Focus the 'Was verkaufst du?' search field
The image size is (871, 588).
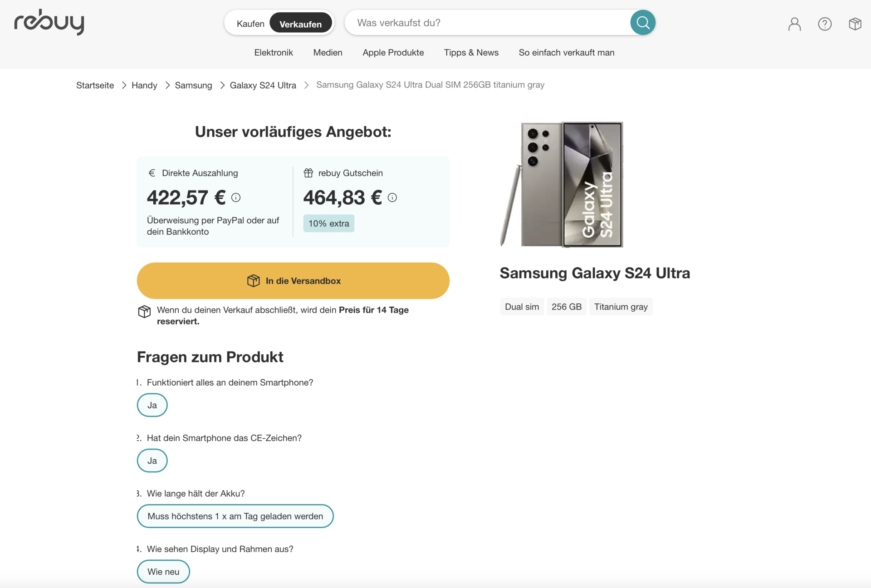488,23
